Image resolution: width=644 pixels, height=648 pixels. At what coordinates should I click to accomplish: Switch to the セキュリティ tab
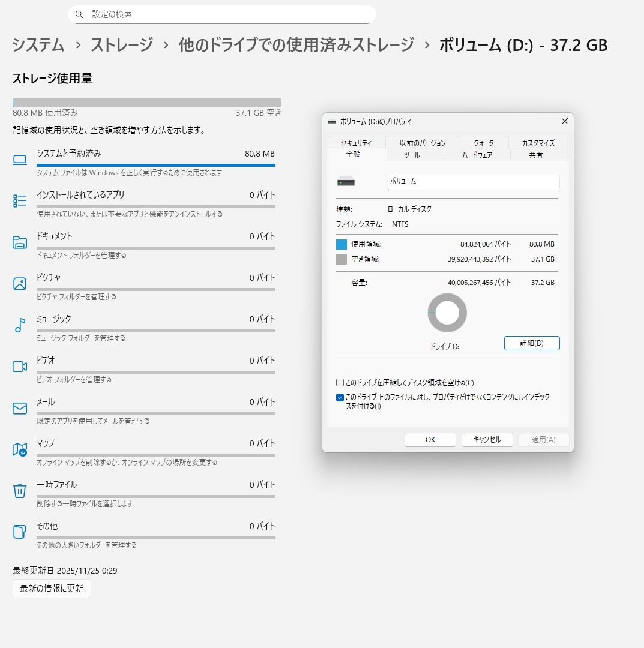click(x=357, y=143)
